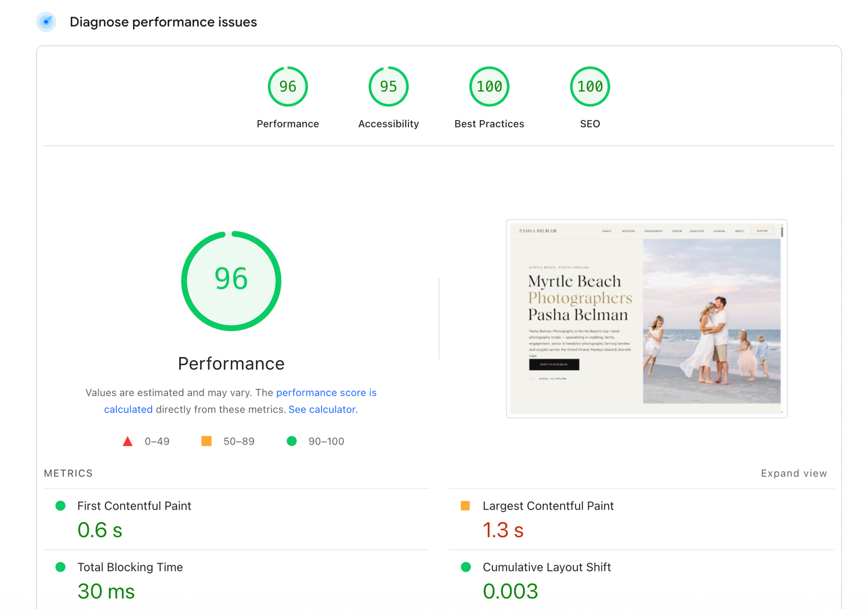The image size is (868, 609).
Task: Click the orange square beside Largest Contentful Paint
Action: tap(465, 505)
